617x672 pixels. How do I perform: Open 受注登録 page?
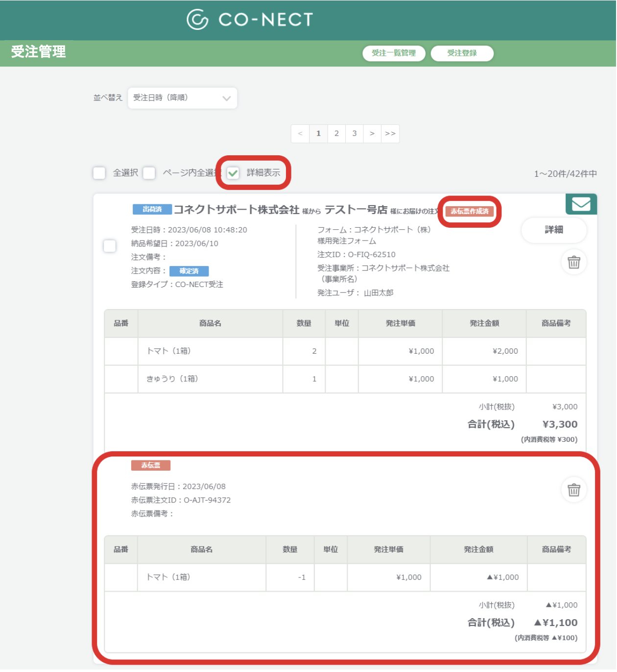pyautogui.click(x=462, y=53)
